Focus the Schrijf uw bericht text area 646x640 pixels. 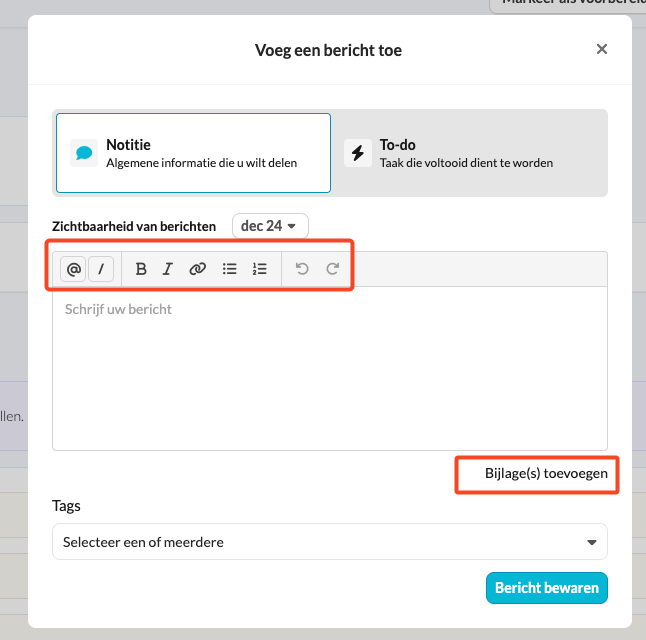[330, 368]
